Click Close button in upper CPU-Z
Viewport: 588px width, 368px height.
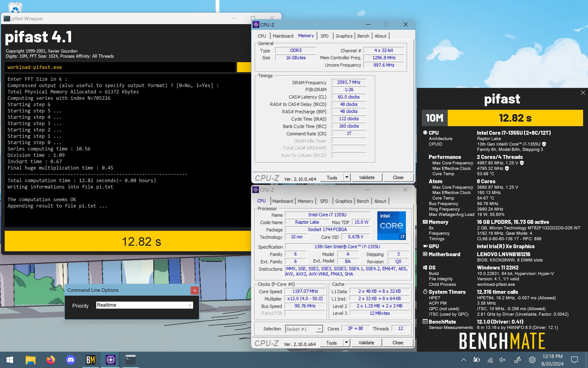tap(398, 178)
